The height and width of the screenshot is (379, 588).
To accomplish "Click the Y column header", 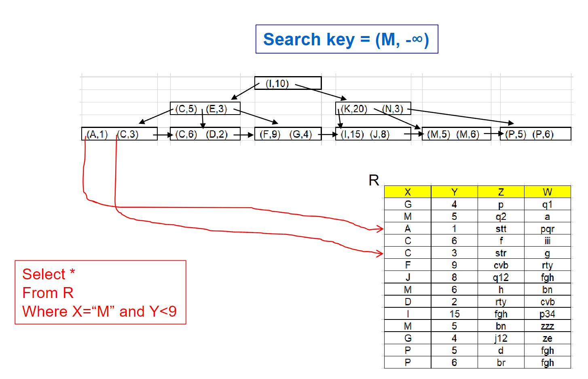I will pyautogui.click(x=455, y=192).
